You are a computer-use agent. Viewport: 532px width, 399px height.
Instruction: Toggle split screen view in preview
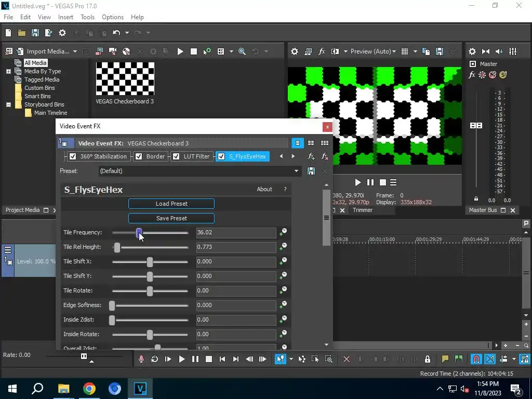pyautogui.click(x=335, y=51)
